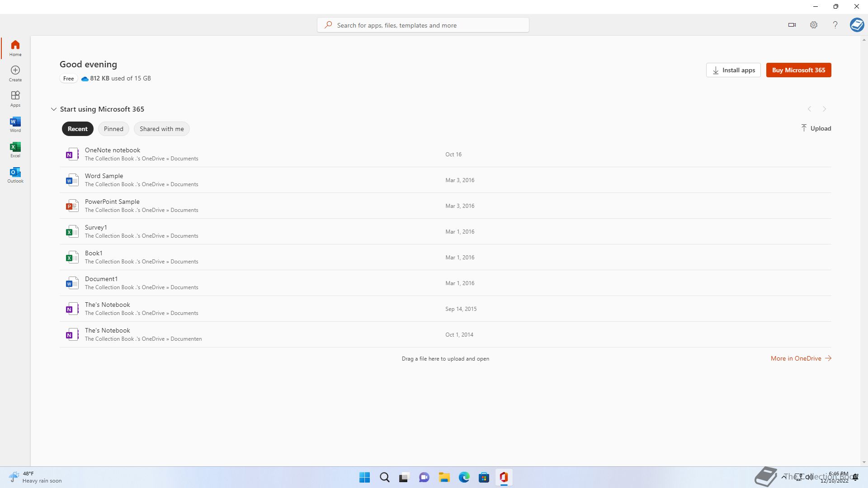The image size is (868, 488).
Task: Click the Survey1 Excel file icon
Action: point(72,231)
